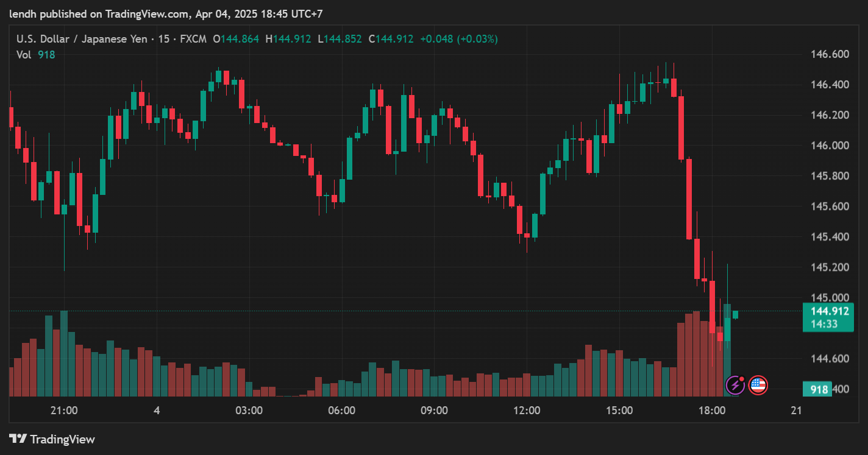
Task: Click the 145.600 price axis label
Action: [x=830, y=206]
